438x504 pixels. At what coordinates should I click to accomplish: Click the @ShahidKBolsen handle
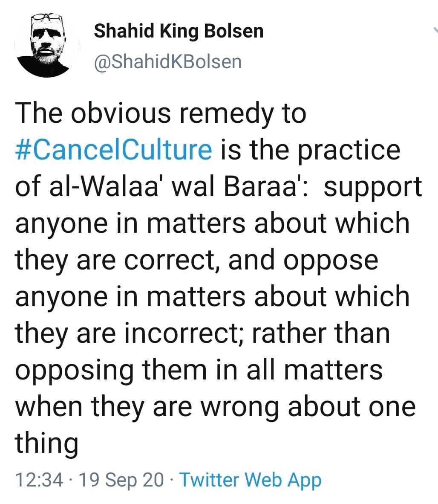(x=167, y=62)
